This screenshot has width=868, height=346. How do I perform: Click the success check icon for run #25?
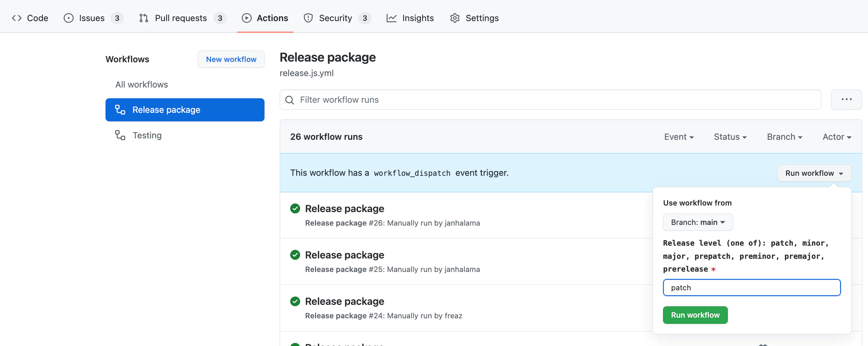(x=295, y=255)
